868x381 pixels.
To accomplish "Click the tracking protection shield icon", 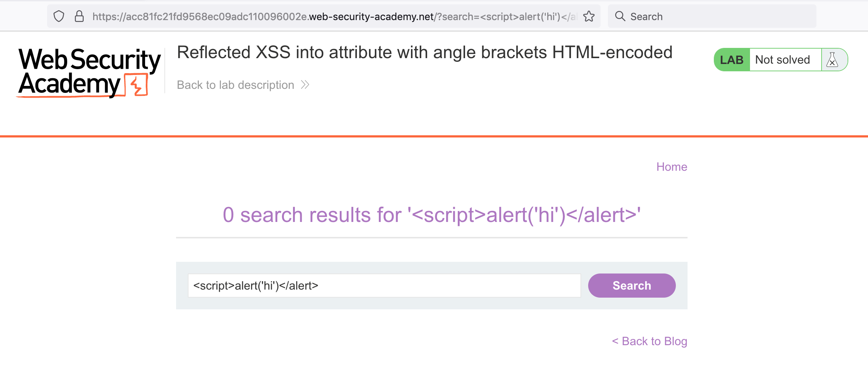I will click(59, 16).
